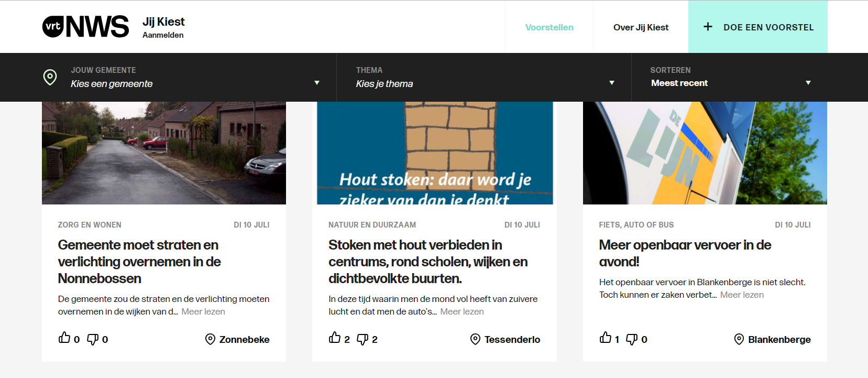This screenshot has width=868, height=378.
Task: Thumbs down the Nonnebossen streets proposal
Action: click(x=93, y=339)
